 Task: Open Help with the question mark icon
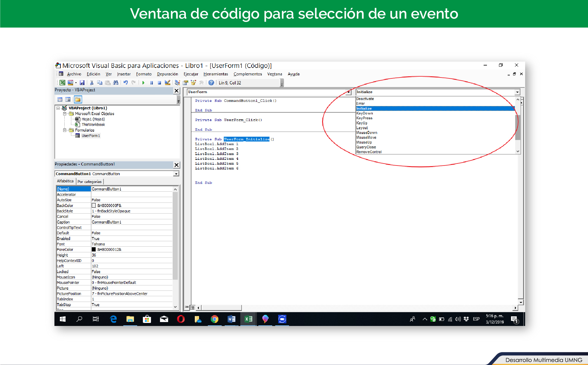[x=211, y=83]
